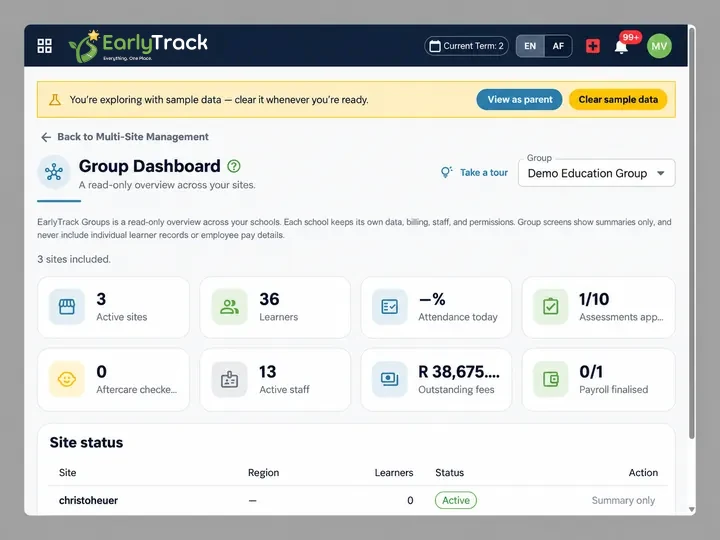The image size is (720, 540).
Task: Click the back arrow icon
Action: (x=46, y=137)
